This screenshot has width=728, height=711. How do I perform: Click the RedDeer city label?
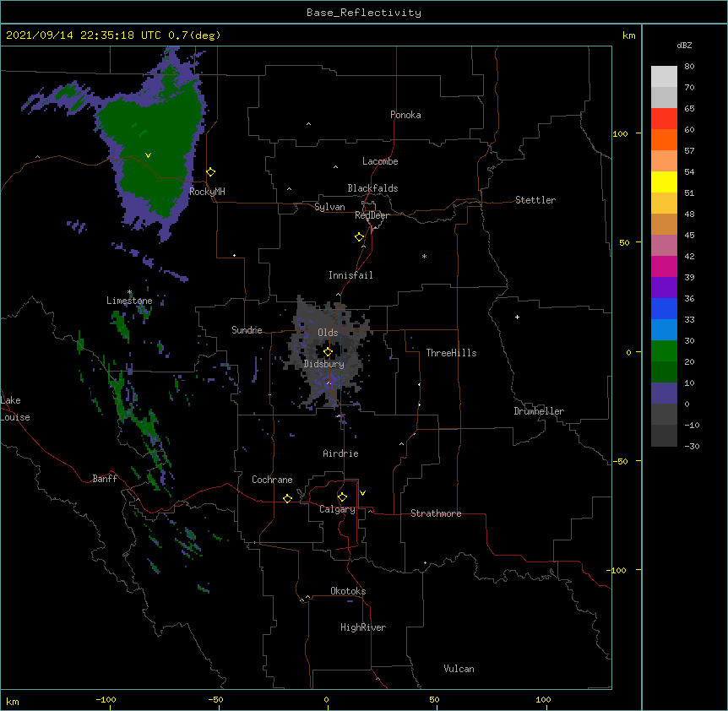tap(372, 215)
